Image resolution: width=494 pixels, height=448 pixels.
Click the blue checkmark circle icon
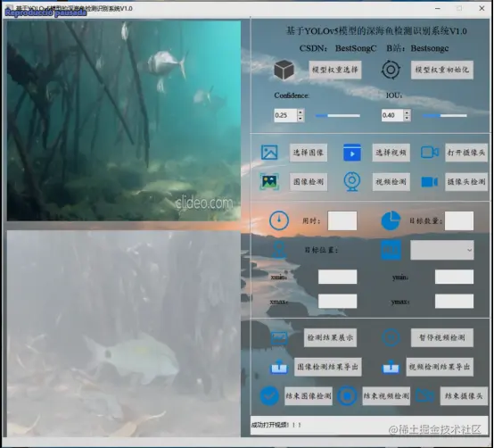click(269, 396)
